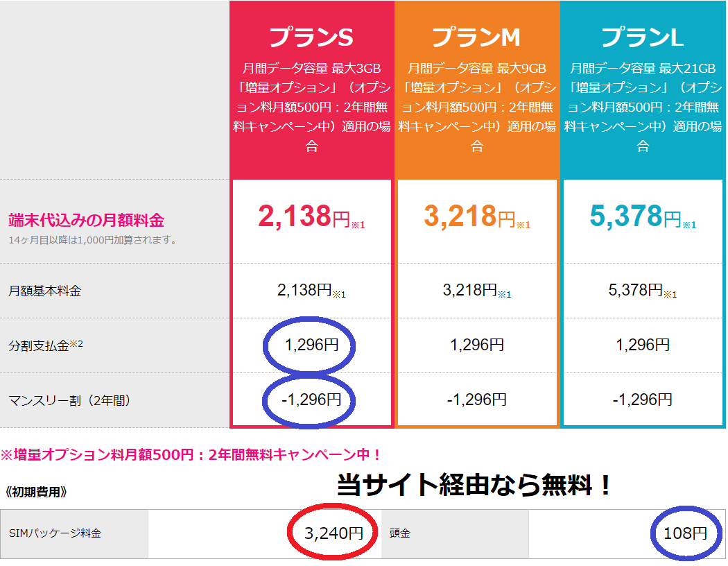Choose the プランL header title

(x=643, y=37)
